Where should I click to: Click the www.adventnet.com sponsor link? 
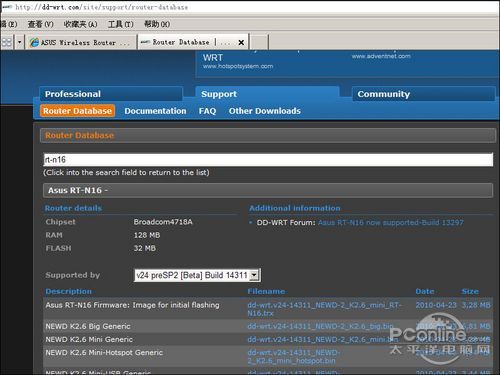coord(381,56)
